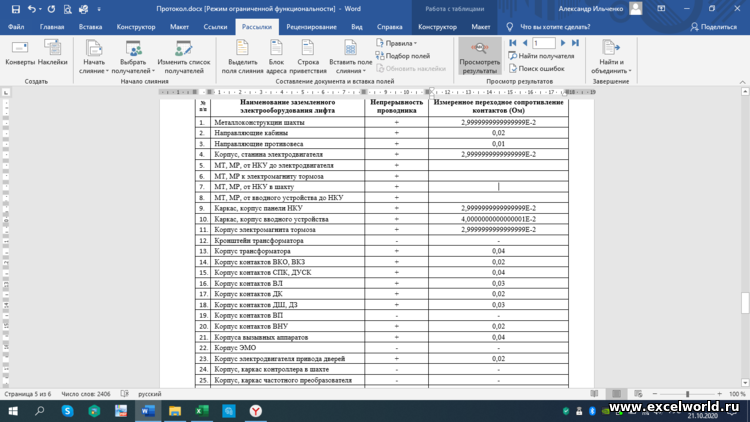
Task: Switch to Print layout view
Action: pos(616,394)
